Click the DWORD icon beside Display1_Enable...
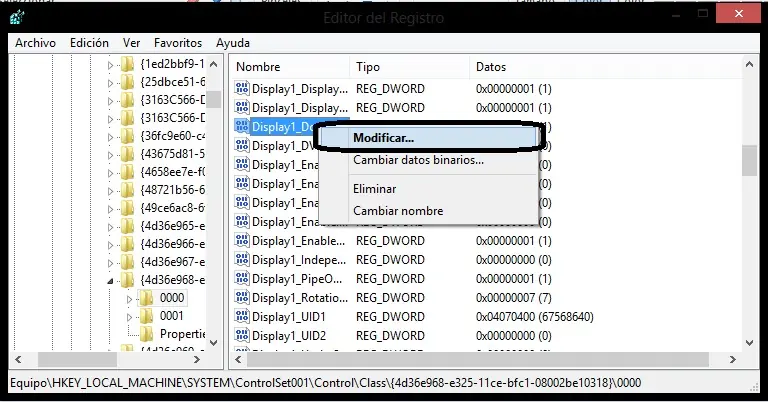 242,240
